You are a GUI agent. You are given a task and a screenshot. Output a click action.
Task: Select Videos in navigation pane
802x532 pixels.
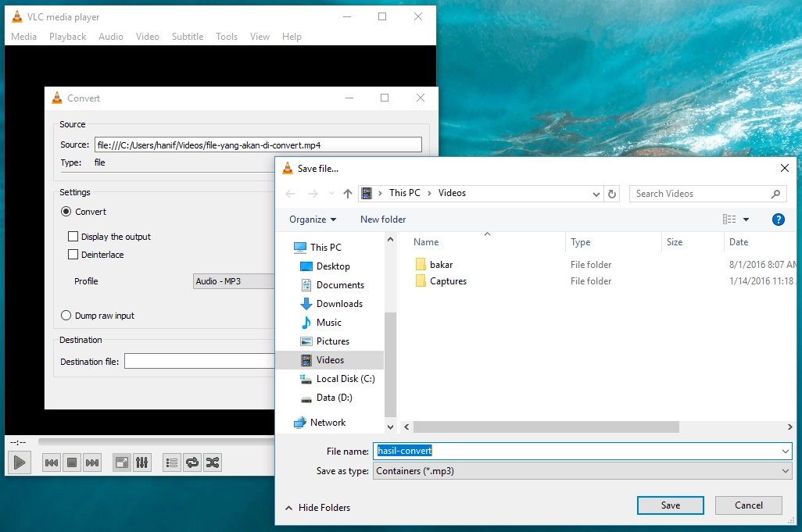pos(330,360)
